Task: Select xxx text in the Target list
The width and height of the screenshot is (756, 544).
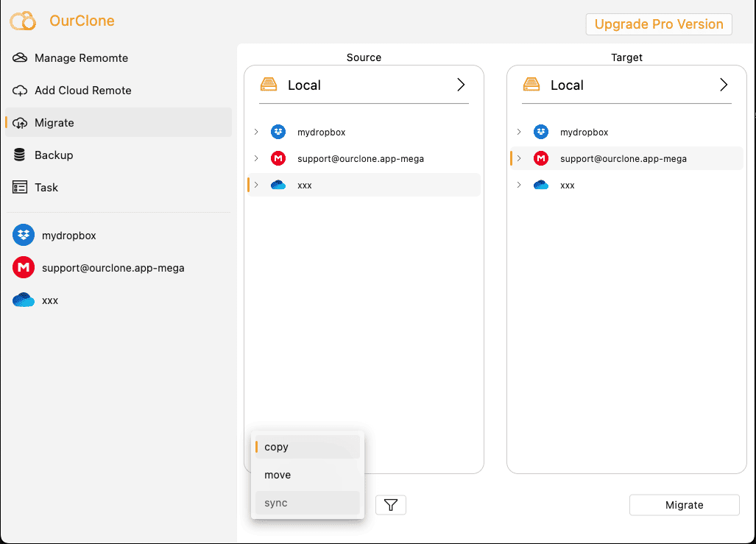Action: coord(568,186)
